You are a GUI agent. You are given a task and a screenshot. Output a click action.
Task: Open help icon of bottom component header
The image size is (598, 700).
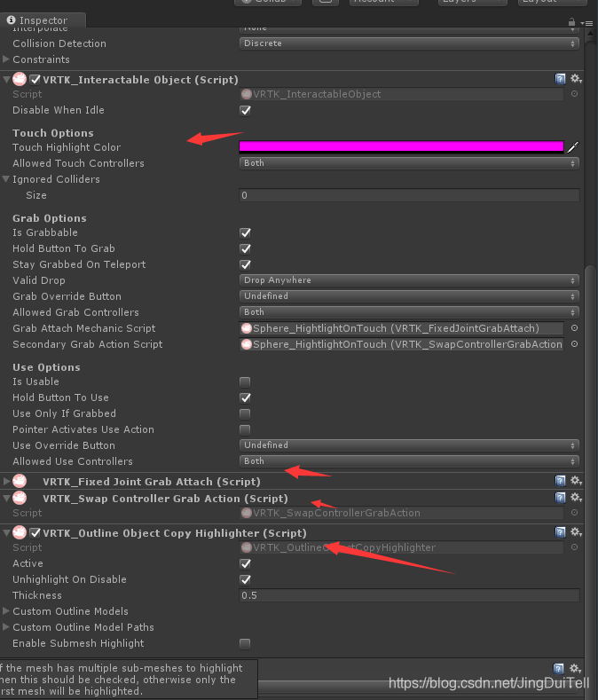pyautogui.click(x=558, y=668)
